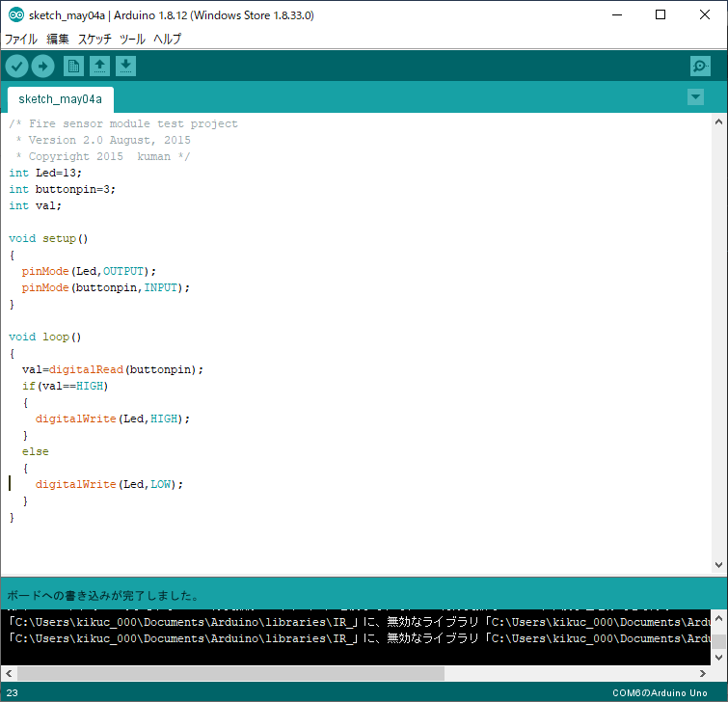Open the ツール menu
The image size is (728, 702).
click(x=132, y=40)
